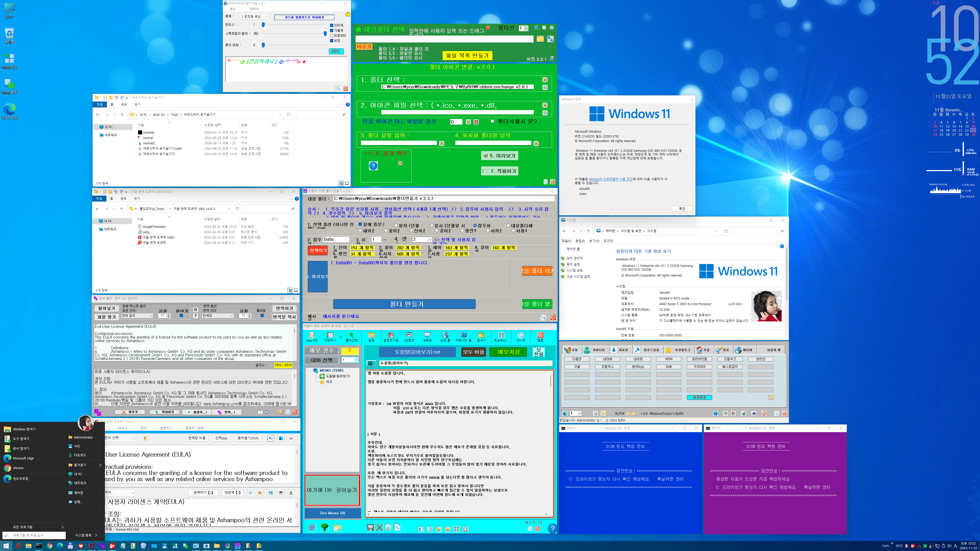980x551 pixels.
Task: Expand 즐겨찾기 submenu in start menu
Action: point(85,465)
